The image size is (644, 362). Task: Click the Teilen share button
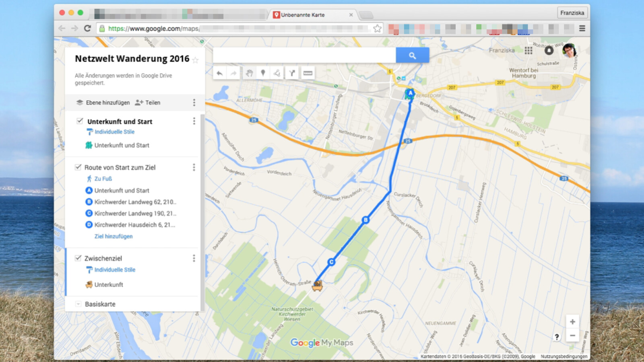[148, 103]
